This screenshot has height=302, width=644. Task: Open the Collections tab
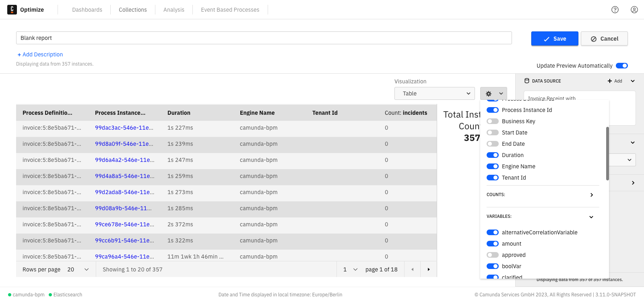click(133, 10)
